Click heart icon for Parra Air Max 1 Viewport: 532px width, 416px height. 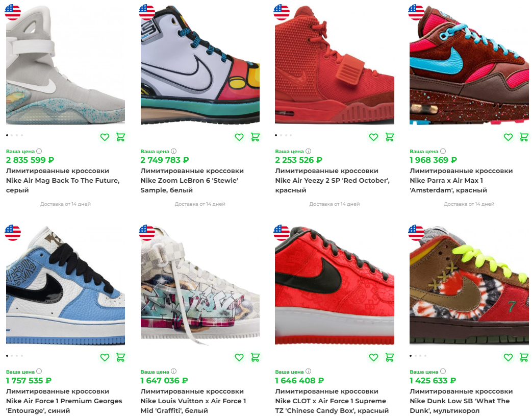pos(508,137)
